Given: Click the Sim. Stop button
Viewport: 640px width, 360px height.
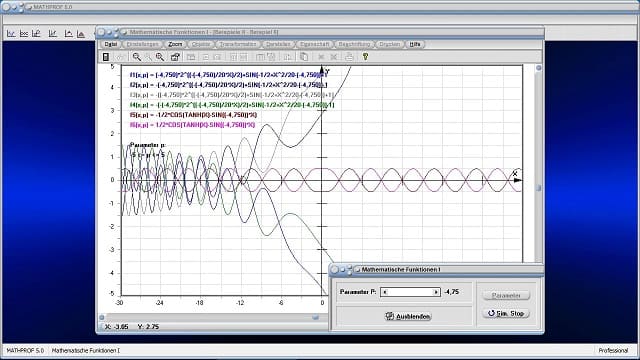Looking at the screenshot, I should pos(506,313).
